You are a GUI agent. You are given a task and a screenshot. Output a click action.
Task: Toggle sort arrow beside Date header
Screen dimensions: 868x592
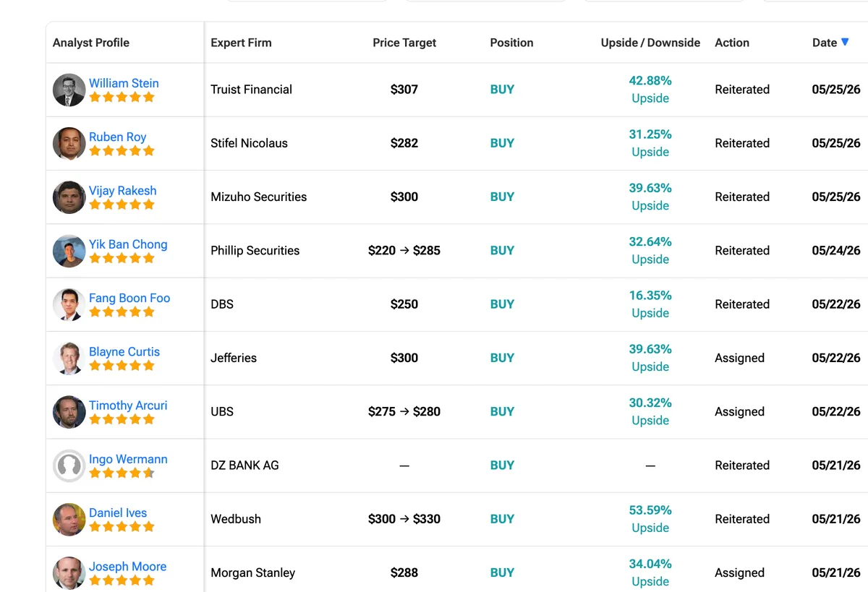(x=845, y=43)
